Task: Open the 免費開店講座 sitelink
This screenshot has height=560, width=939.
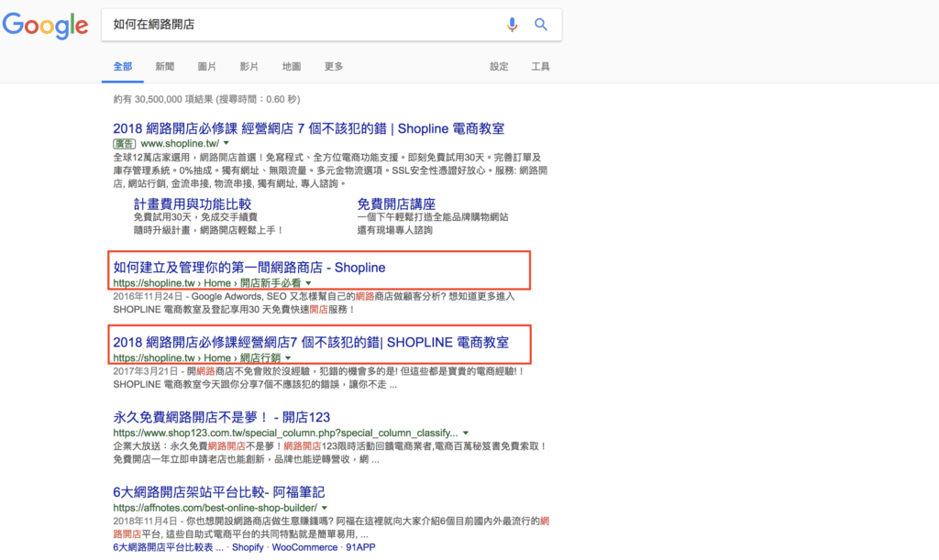Action: [396, 204]
